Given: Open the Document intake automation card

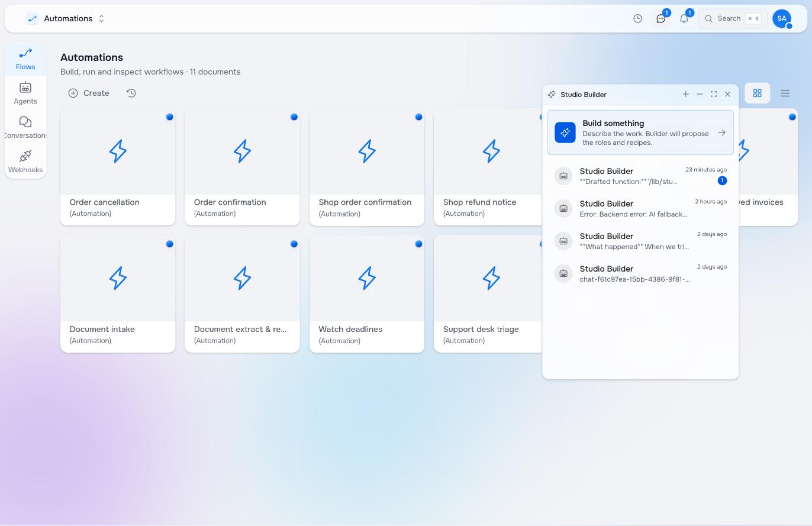Looking at the screenshot, I should (118, 294).
